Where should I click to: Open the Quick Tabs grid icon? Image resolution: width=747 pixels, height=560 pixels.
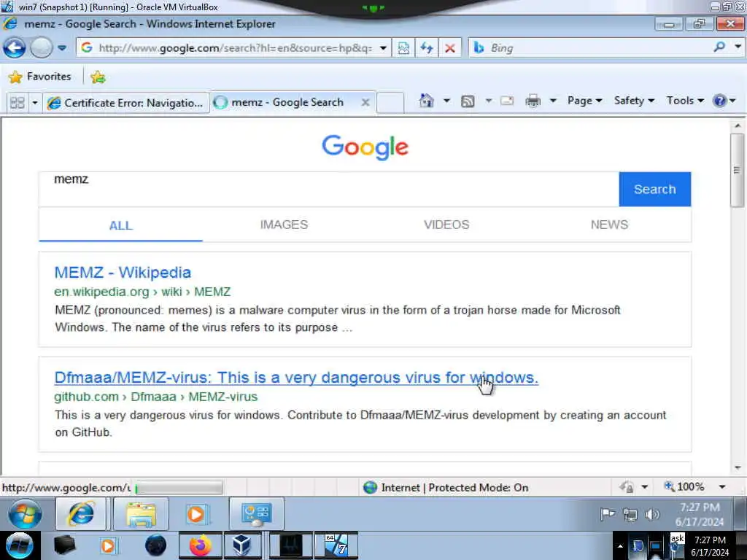tap(18, 102)
